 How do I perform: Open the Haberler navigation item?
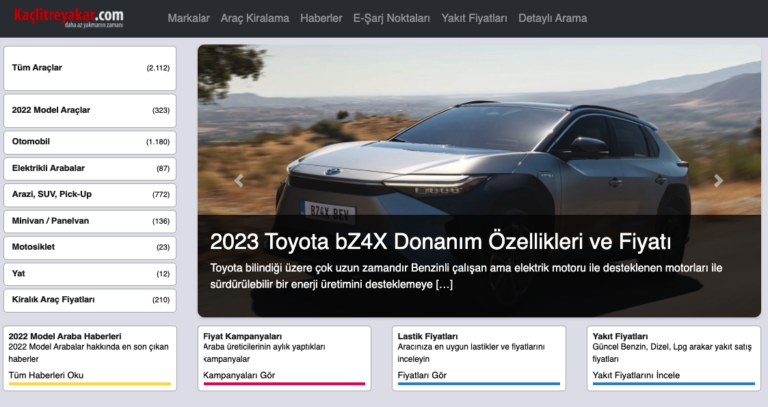point(321,18)
